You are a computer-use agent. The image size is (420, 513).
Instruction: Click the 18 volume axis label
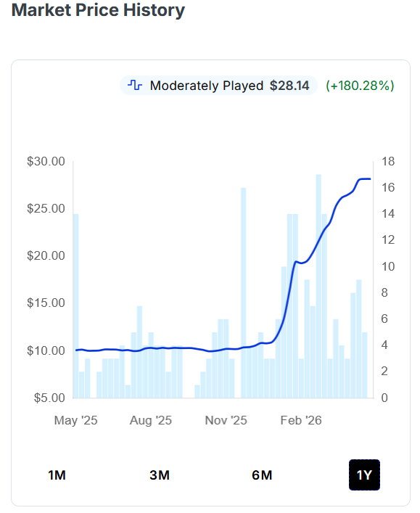point(388,161)
